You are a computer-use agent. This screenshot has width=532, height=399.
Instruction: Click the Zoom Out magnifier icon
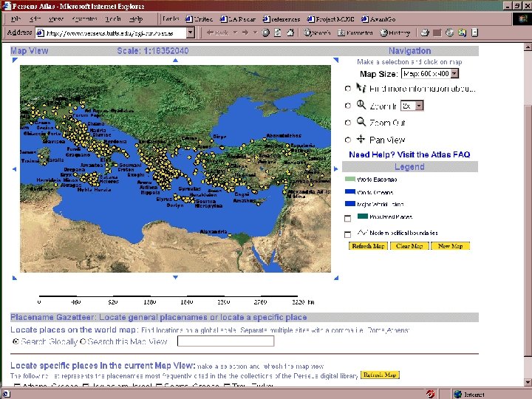361,121
